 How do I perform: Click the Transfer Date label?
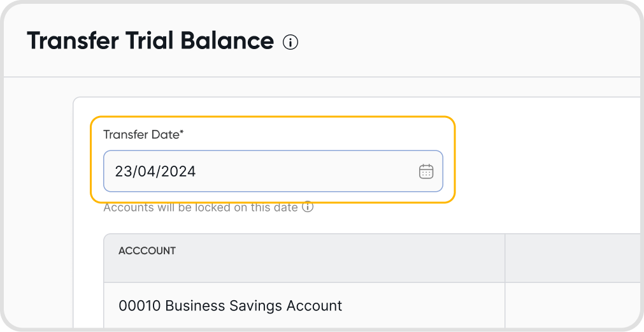141,134
